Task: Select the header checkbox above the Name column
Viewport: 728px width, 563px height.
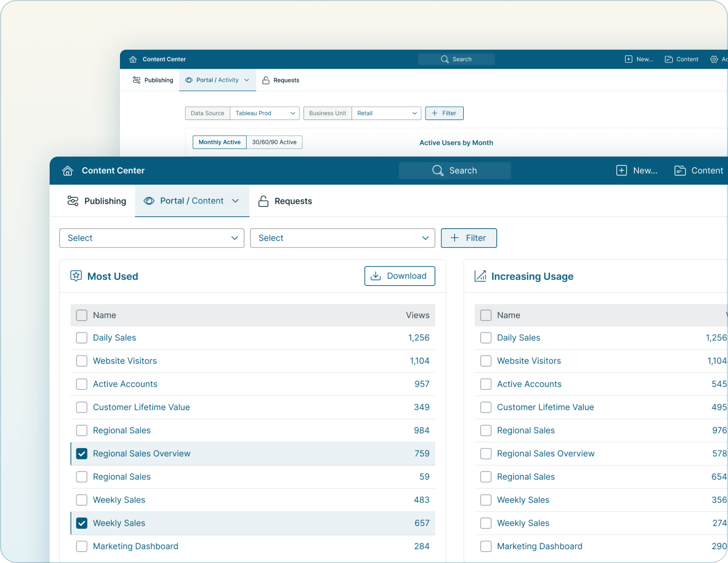Action: pyautogui.click(x=81, y=315)
